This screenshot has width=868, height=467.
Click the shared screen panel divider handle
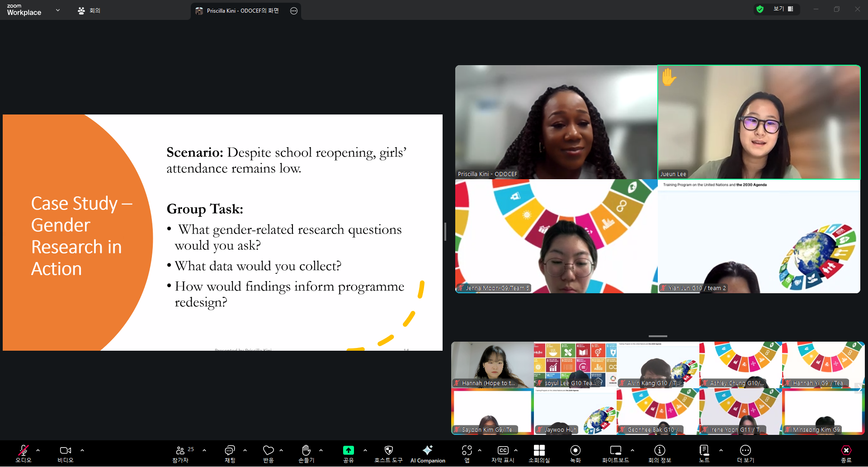[x=445, y=232]
